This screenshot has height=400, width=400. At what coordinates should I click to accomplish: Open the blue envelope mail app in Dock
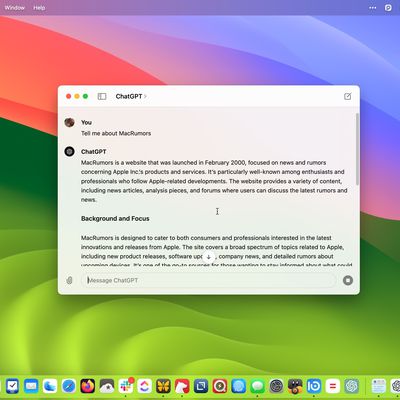31,386
